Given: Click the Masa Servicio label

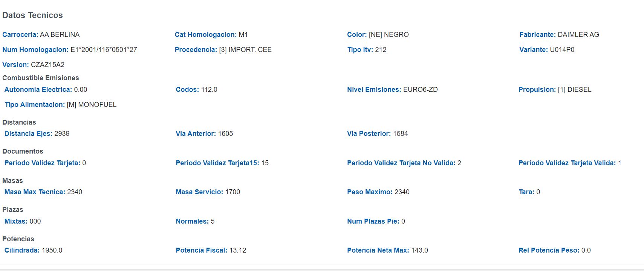Looking at the screenshot, I should (x=199, y=192).
